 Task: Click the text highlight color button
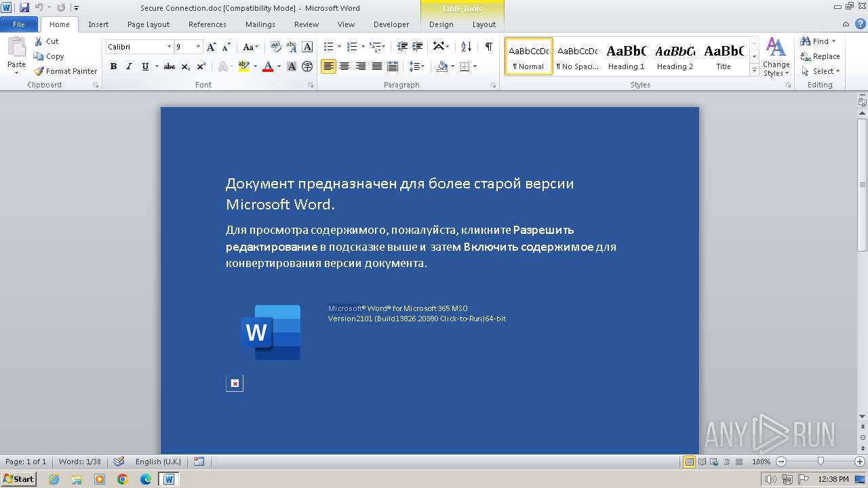click(x=243, y=66)
